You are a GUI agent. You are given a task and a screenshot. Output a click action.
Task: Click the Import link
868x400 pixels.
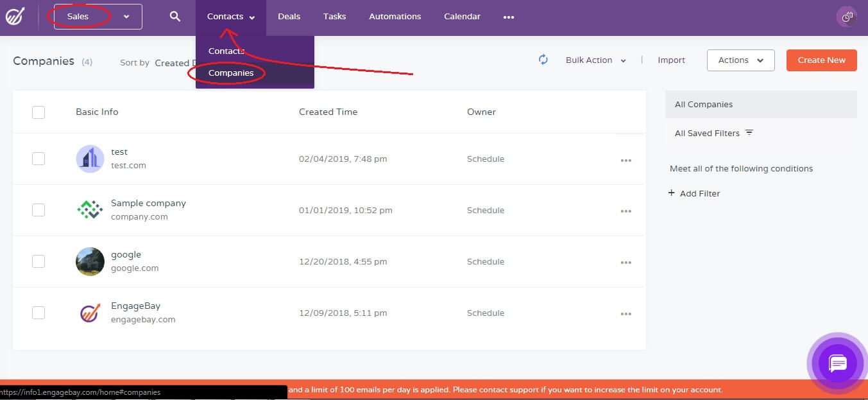[671, 60]
